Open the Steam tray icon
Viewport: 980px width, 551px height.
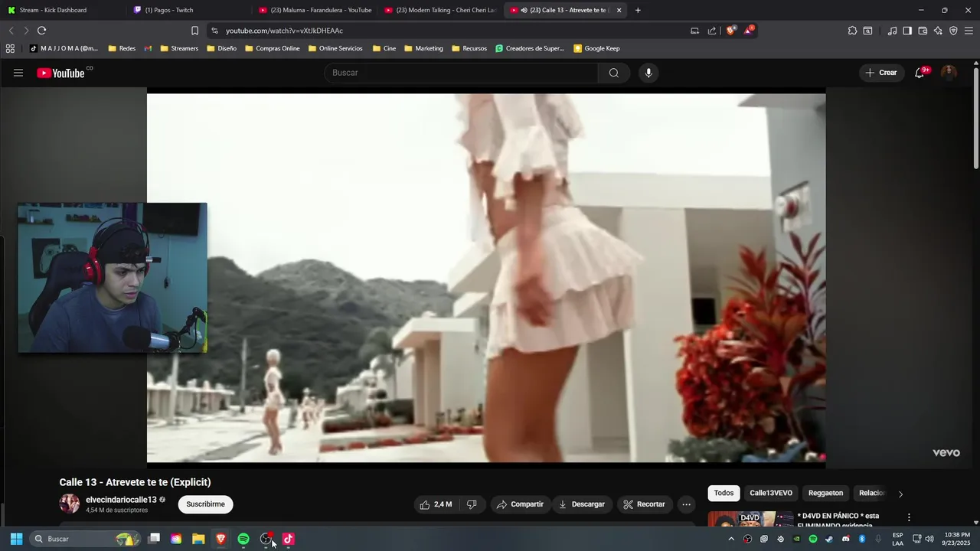coord(829,539)
